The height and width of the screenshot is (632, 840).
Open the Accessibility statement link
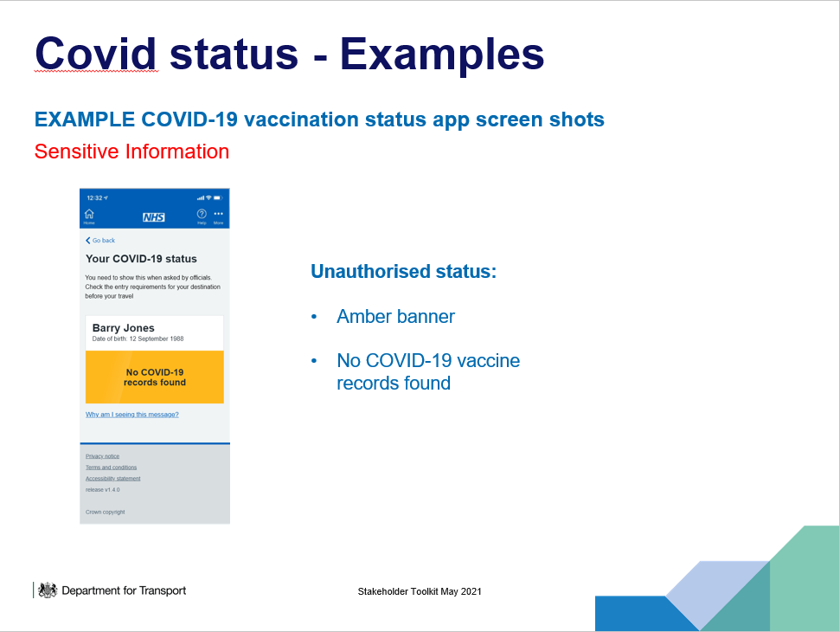point(112,479)
